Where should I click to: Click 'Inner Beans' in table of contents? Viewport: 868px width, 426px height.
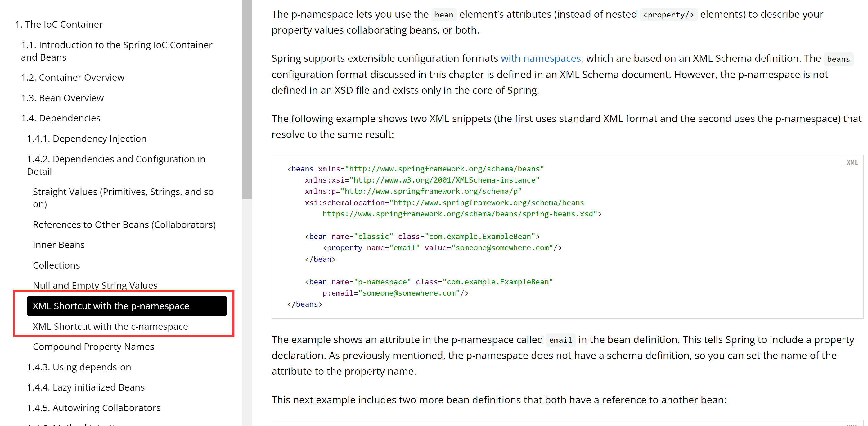(x=59, y=245)
